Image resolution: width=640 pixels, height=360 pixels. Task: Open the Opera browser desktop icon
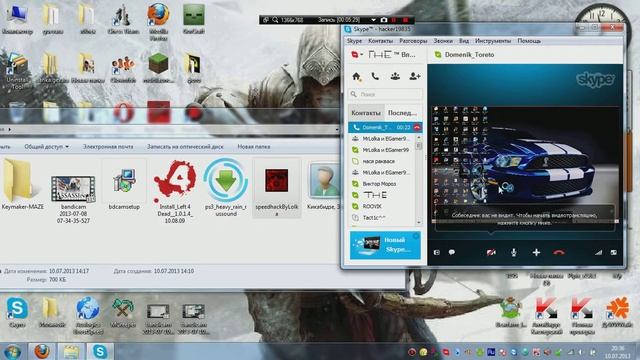[x=123, y=112]
